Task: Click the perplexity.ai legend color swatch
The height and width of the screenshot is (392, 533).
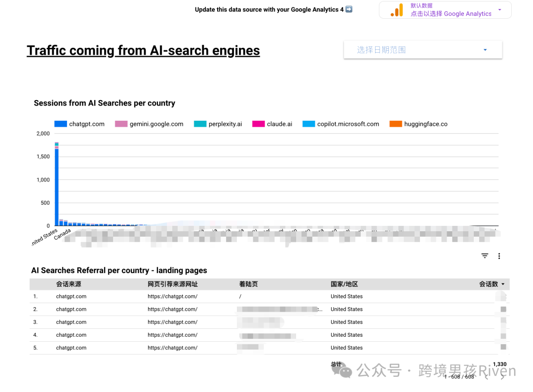Action: [200, 124]
